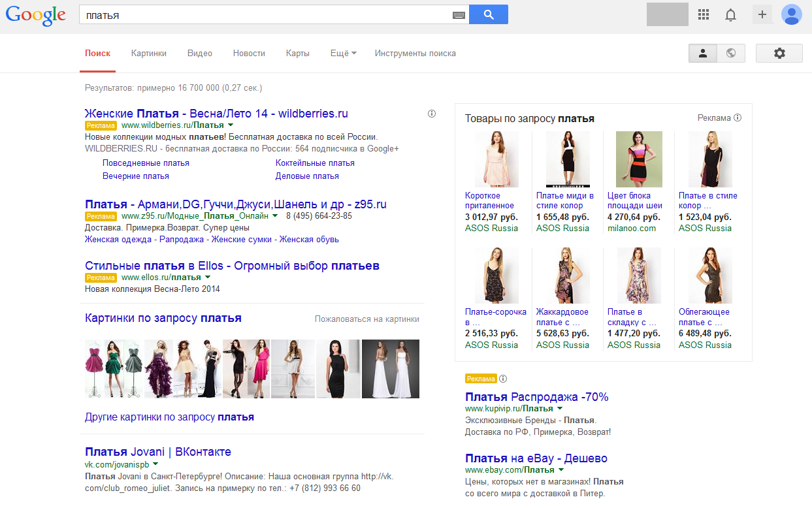Open Инструменты поиска

click(x=415, y=54)
